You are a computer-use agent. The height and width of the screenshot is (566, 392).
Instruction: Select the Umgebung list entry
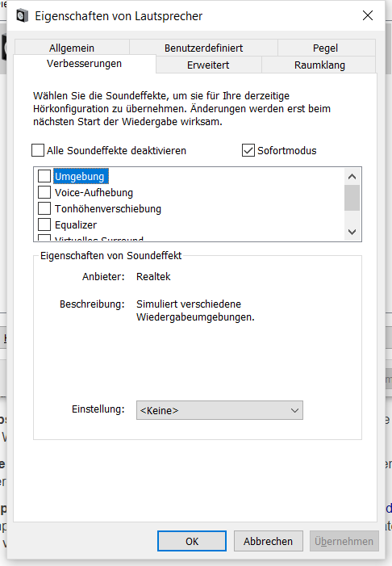pos(81,176)
